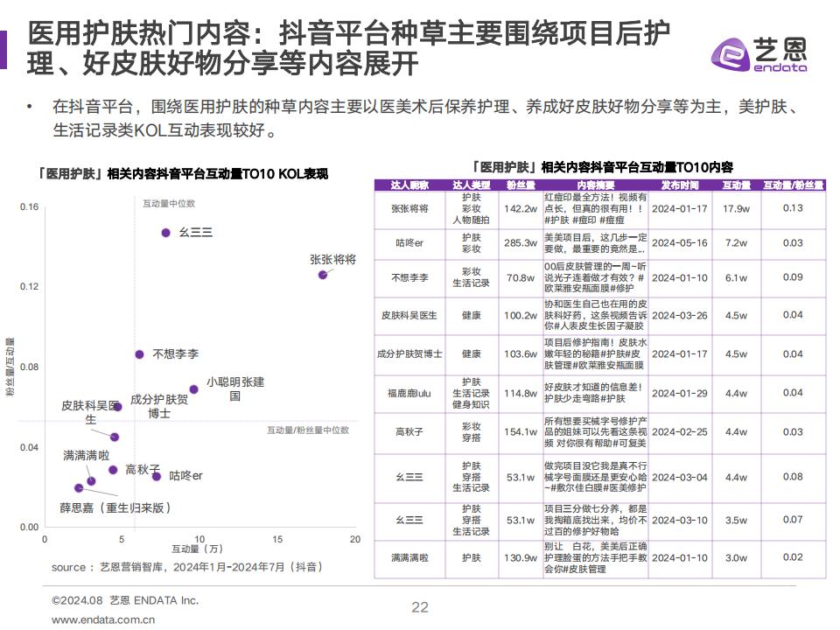Click the 粉丝量 table column header

click(x=521, y=185)
